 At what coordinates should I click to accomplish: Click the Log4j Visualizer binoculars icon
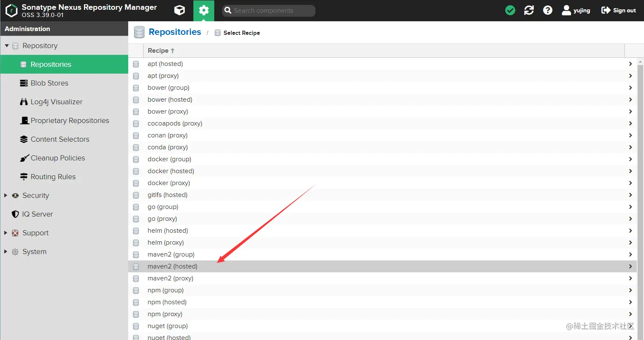[24, 102]
